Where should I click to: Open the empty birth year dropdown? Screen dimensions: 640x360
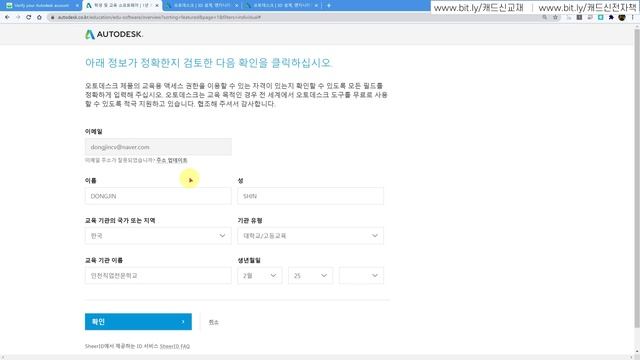coord(361,276)
